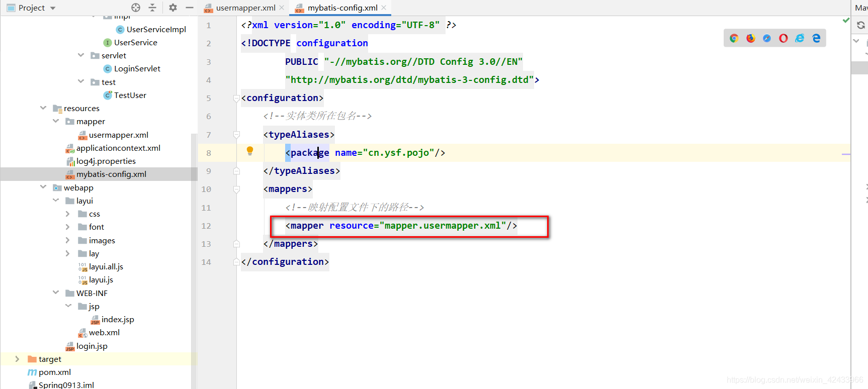868x389 pixels.
Task: Close the mybatis-config.xml tab
Action: point(384,8)
